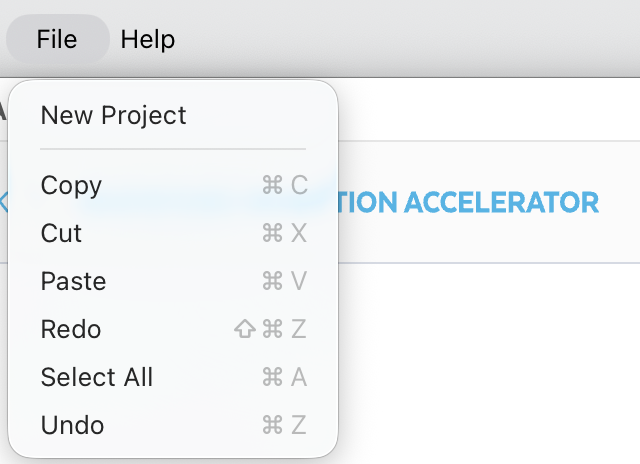640x464 pixels.
Task: Click the ⇧⌘Z shortcut label
Action: click(271, 329)
